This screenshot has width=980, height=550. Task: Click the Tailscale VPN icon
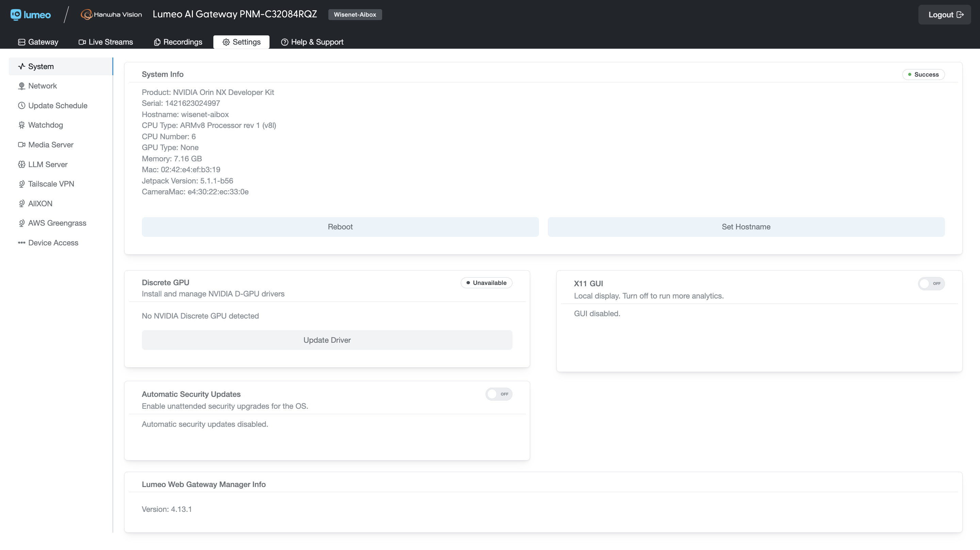point(22,184)
